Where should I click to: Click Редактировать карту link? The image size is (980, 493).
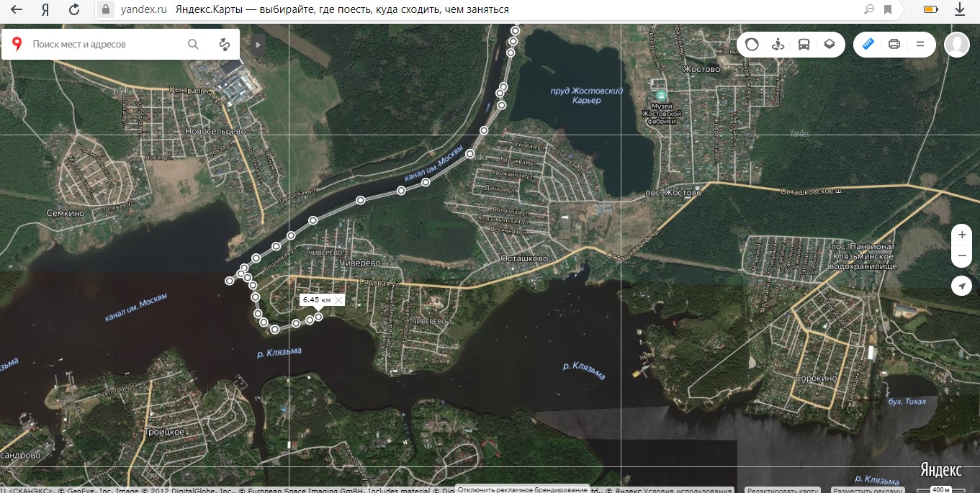[x=784, y=490]
